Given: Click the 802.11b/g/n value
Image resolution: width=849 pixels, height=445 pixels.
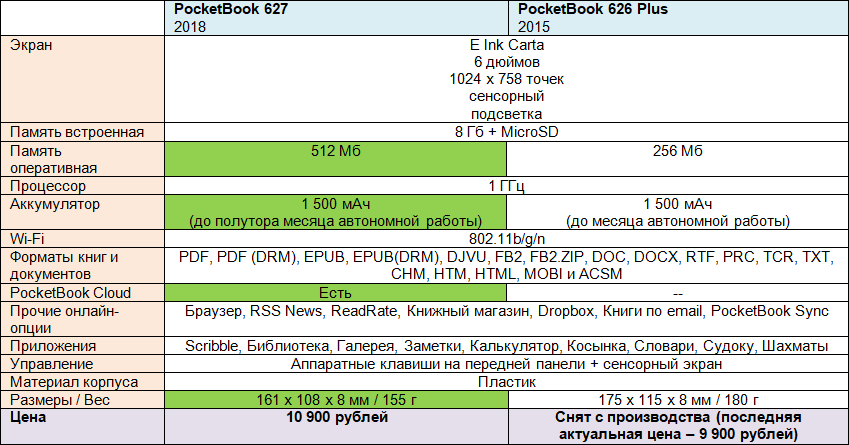Looking at the screenshot, I should pyautogui.click(x=506, y=239).
